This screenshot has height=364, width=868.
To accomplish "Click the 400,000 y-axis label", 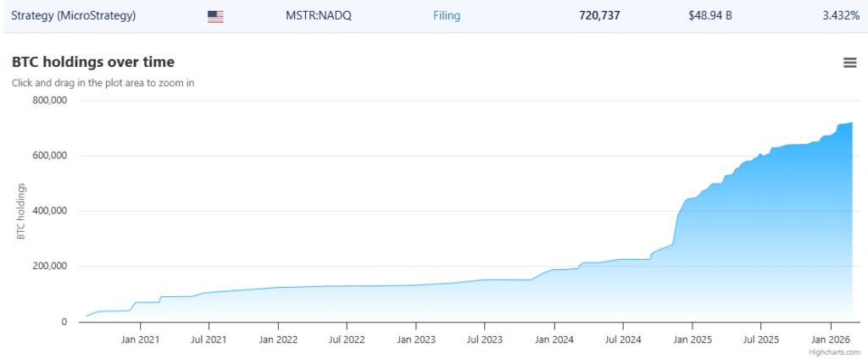I will point(48,212).
